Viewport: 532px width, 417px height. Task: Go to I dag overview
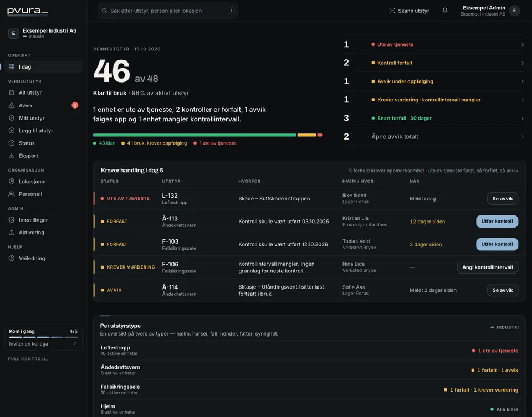tap(43, 67)
